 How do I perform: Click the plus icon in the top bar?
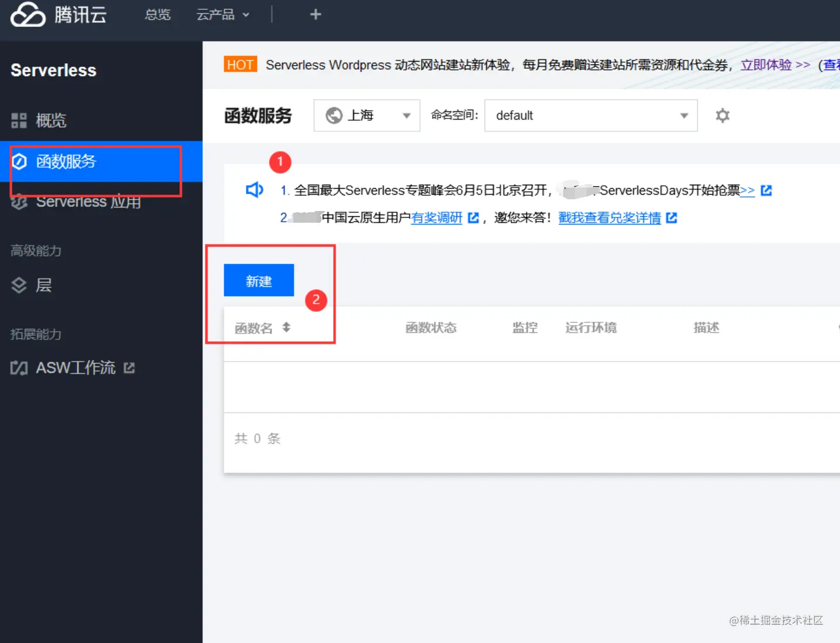[x=316, y=14]
